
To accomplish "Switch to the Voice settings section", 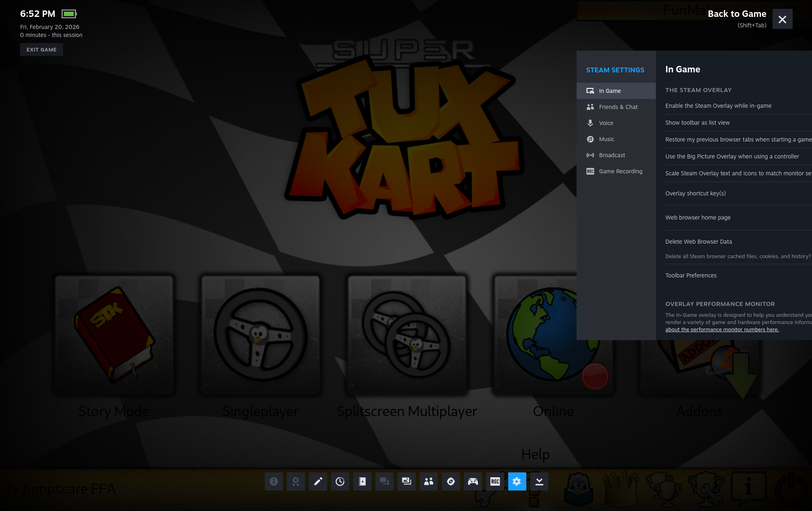I will point(606,123).
